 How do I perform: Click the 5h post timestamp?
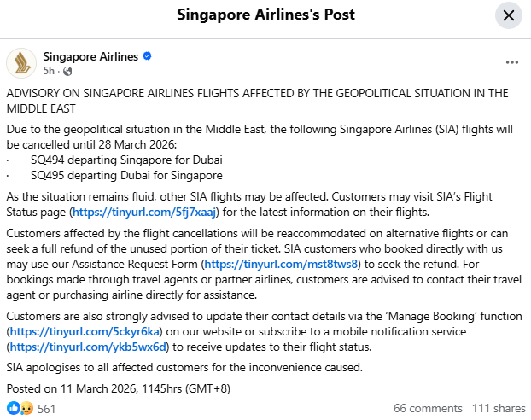49,71
